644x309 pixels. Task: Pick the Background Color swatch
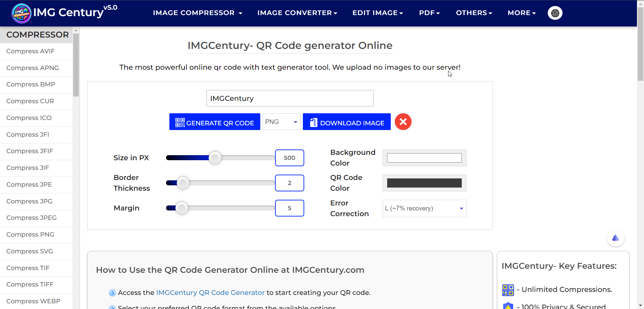pyautogui.click(x=424, y=158)
